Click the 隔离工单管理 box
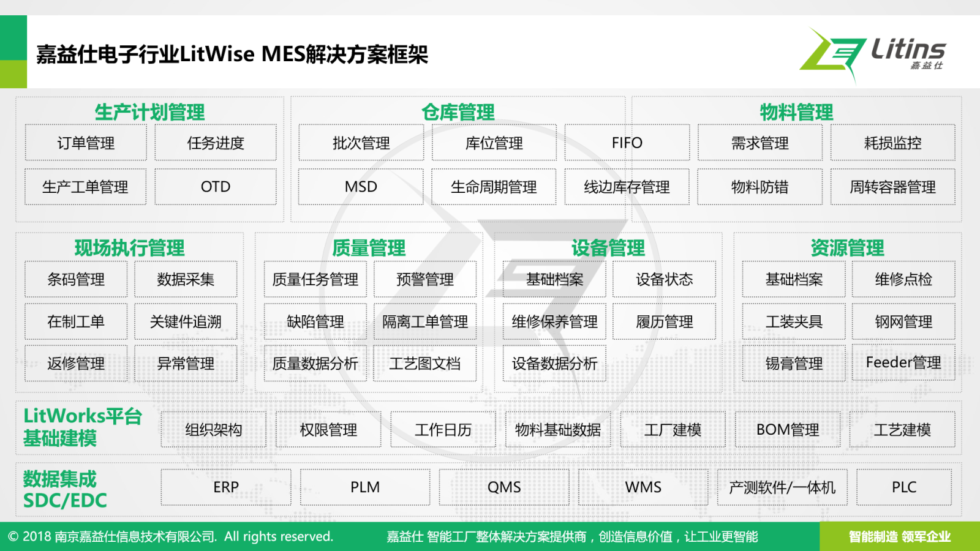Screen dimensions: 980x551 (425, 321)
